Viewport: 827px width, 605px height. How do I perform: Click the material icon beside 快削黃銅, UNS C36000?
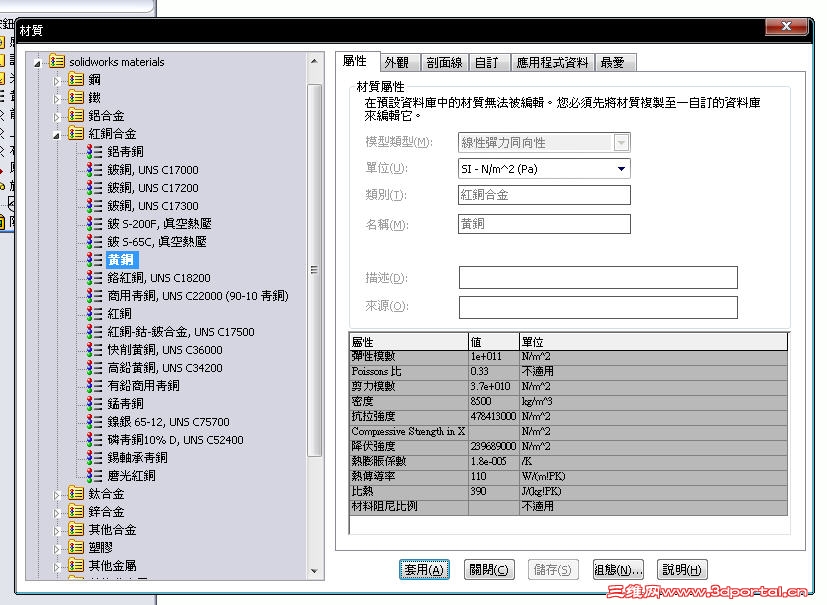click(94, 349)
